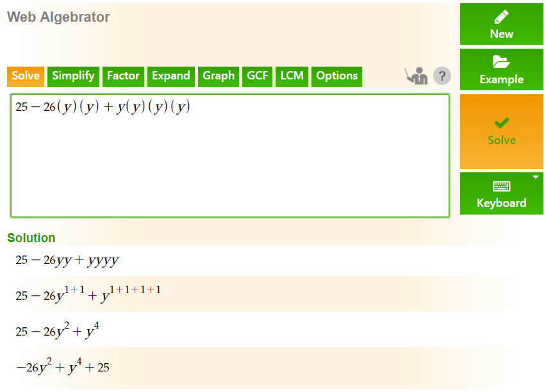This screenshot has height=392, width=546.
Task: Choose the GCF tab
Action: tap(258, 76)
